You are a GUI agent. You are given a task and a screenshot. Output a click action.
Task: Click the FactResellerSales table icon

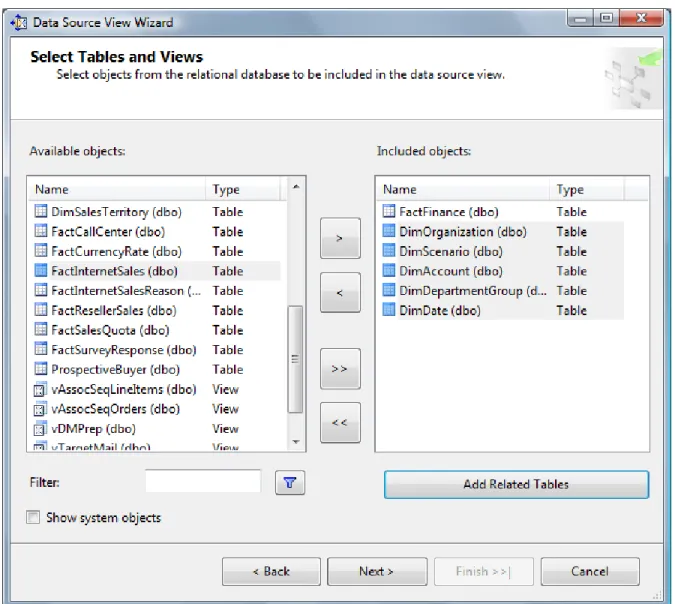40,310
